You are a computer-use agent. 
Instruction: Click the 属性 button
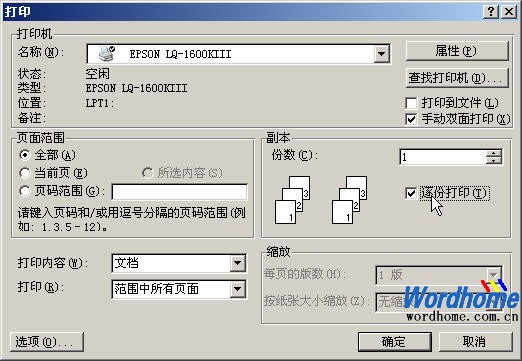(x=457, y=51)
